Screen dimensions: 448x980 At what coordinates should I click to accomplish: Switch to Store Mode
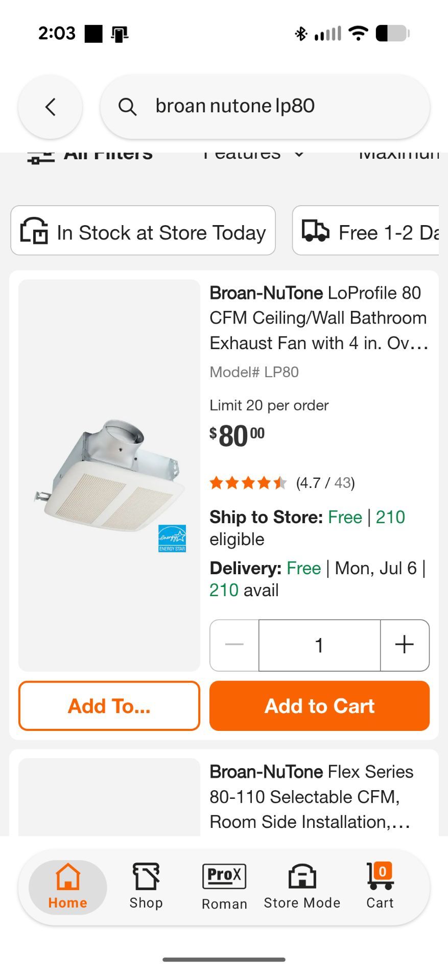[302, 887]
